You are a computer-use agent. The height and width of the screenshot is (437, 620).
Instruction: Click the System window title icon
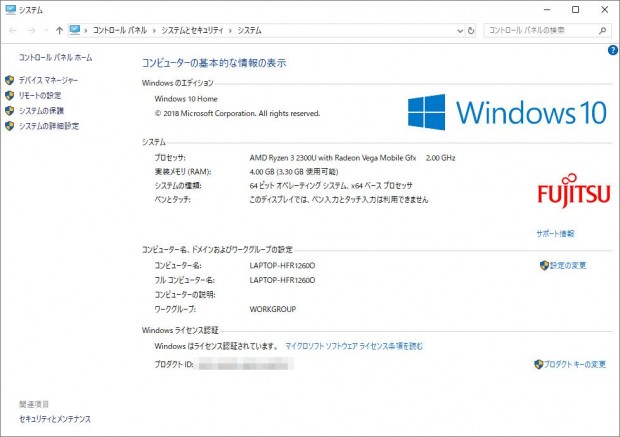11,9
